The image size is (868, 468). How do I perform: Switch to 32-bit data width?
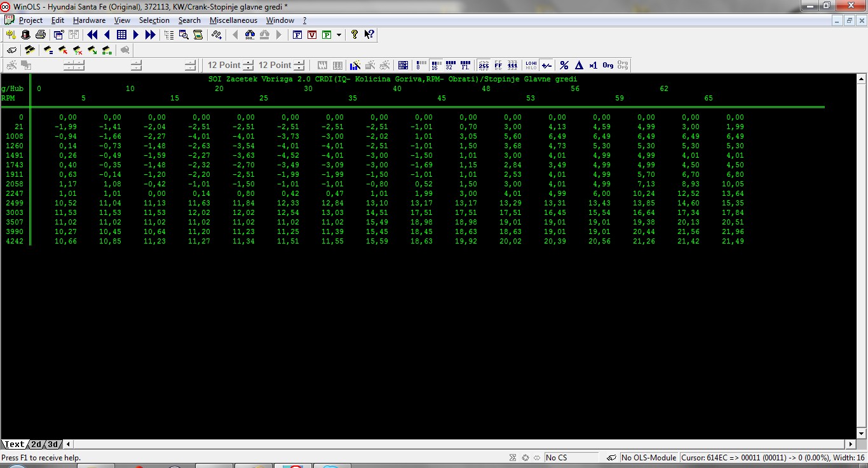click(450, 65)
